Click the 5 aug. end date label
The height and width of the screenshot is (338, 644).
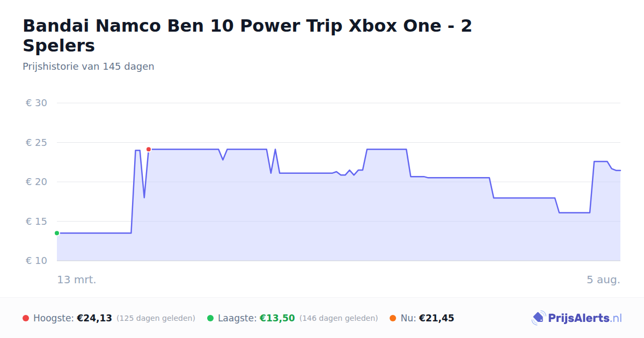(x=603, y=280)
